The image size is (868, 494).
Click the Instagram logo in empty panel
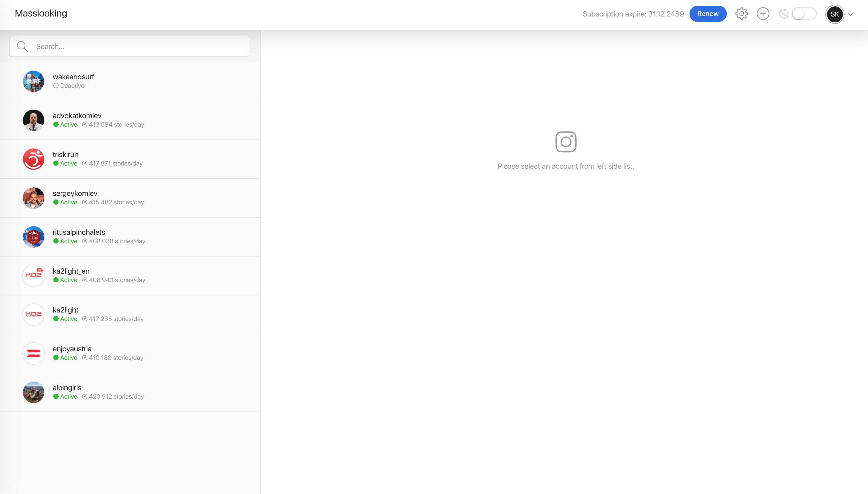click(566, 142)
